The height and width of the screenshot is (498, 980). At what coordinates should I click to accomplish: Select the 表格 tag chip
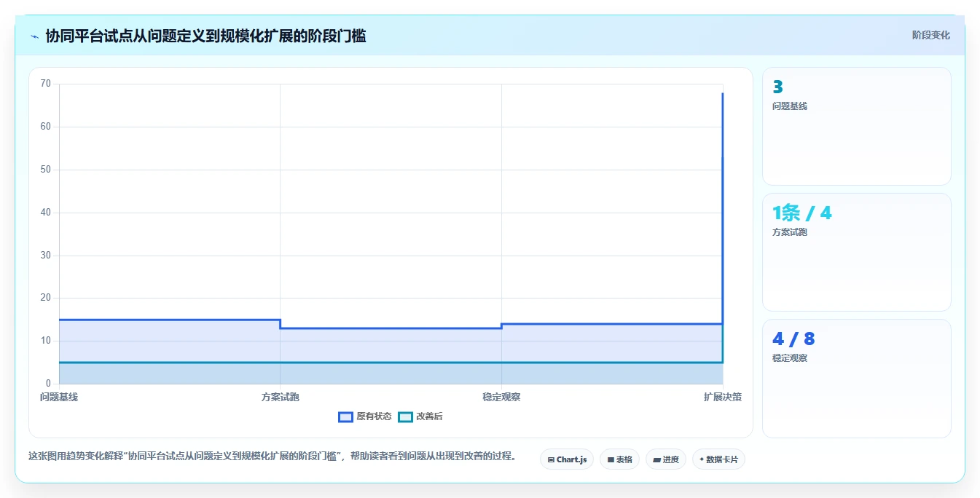click(619, 459)
